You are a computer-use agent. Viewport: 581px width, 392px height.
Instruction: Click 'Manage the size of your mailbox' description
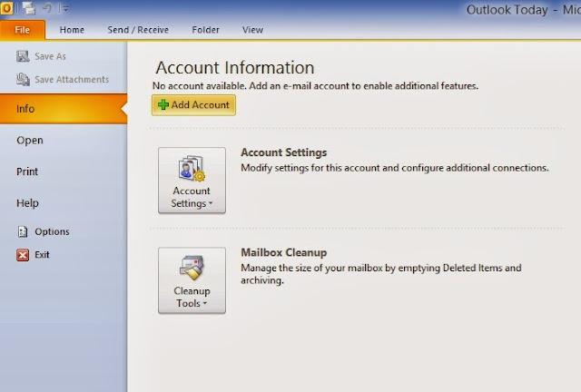pos(381,274)
